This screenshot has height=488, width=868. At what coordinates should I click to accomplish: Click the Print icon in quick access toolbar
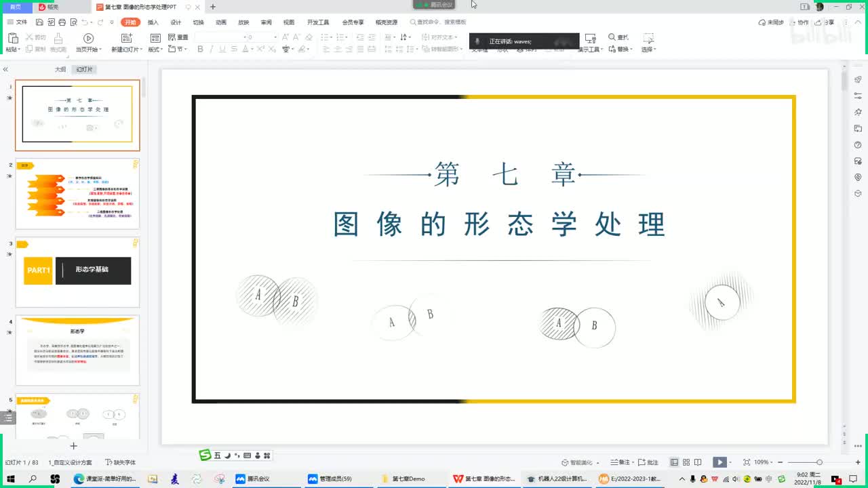click(62, 22)
